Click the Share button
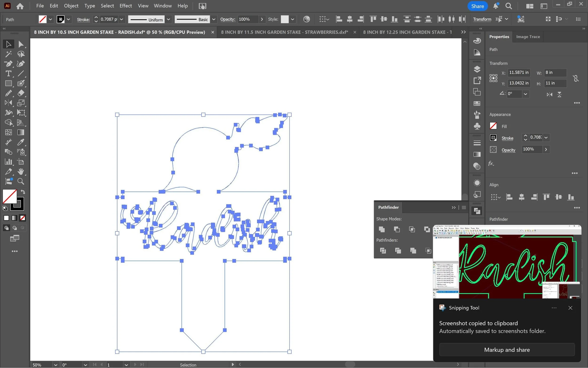This screenshot has height=368, width=588. click(x=477, y=6)
